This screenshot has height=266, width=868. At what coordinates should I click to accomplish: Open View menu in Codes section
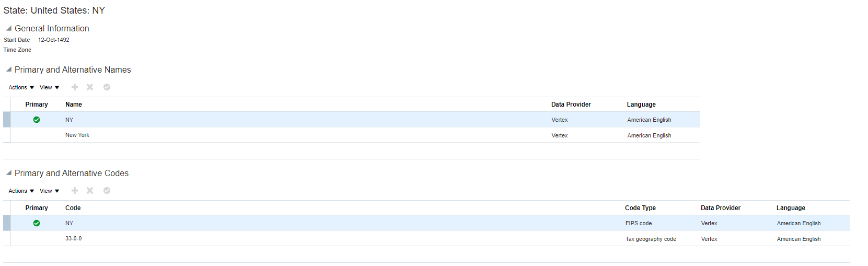(50, 191)
